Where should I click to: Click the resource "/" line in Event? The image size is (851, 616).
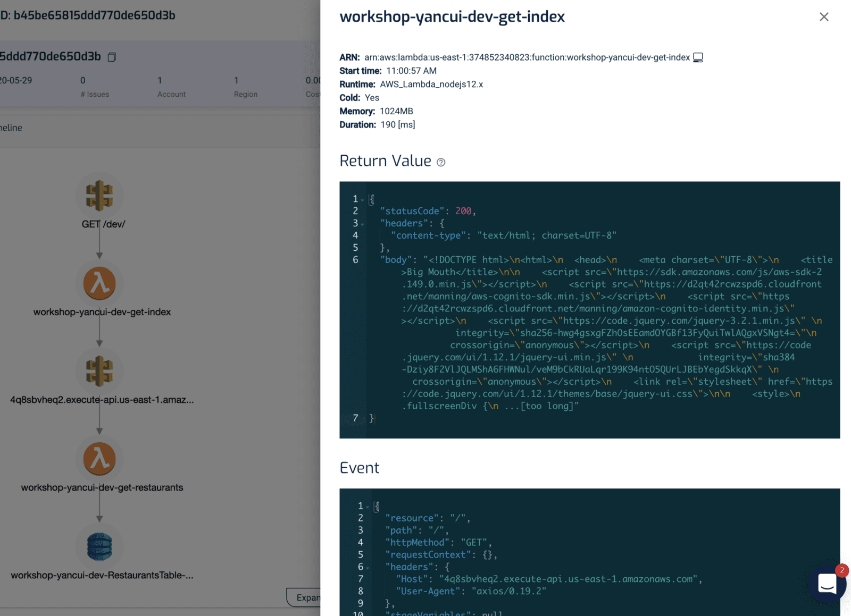pyautogui.click(x=428, y=518)
